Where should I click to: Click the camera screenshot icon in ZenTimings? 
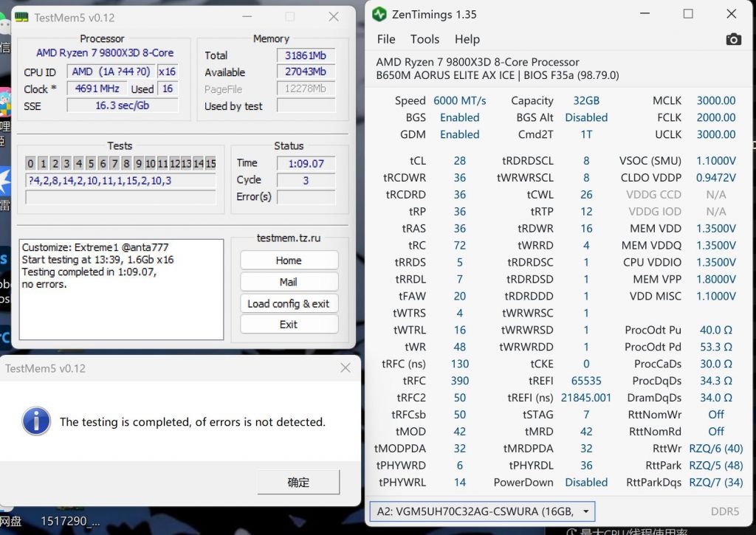pyautogui.click(x=733, y=39)
